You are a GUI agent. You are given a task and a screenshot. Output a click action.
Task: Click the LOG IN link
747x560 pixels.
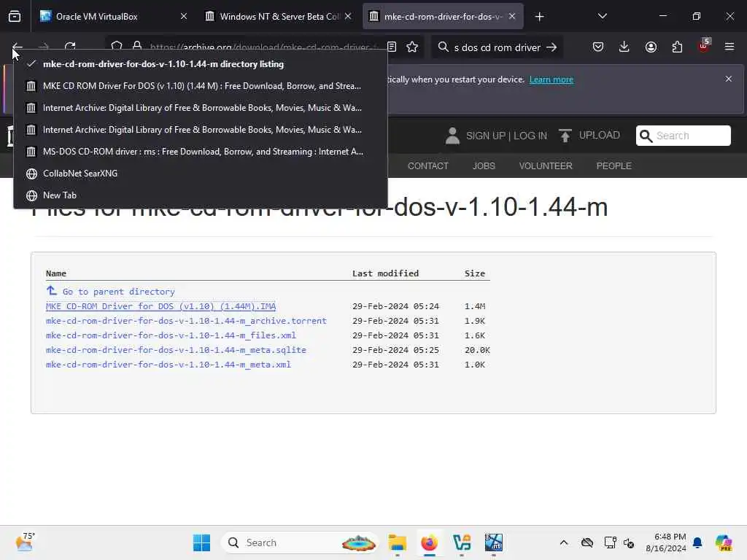pyautogui.click(x=530, y=136)
